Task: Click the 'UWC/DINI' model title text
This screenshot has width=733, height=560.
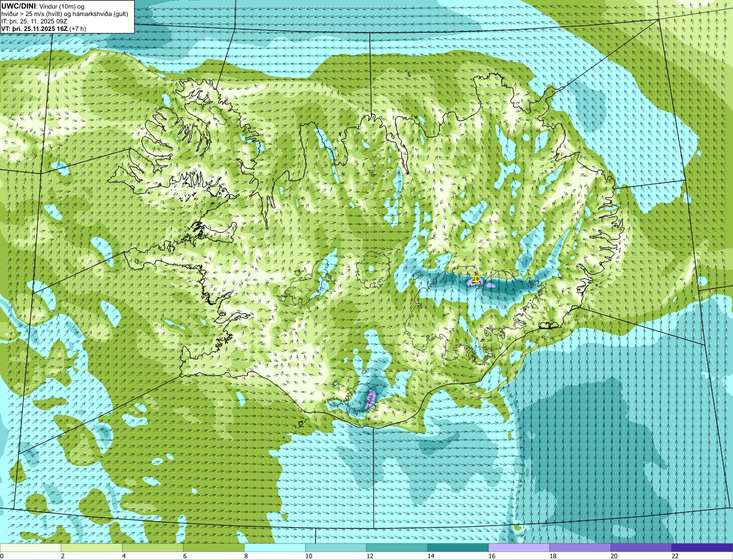Action: click(x=18, y=6)
